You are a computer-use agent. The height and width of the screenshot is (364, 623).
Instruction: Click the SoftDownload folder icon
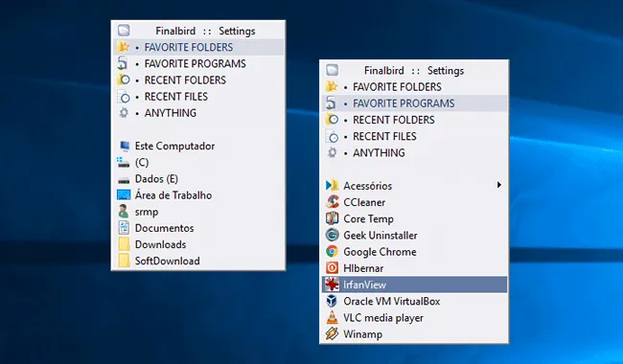pos(124,261)
